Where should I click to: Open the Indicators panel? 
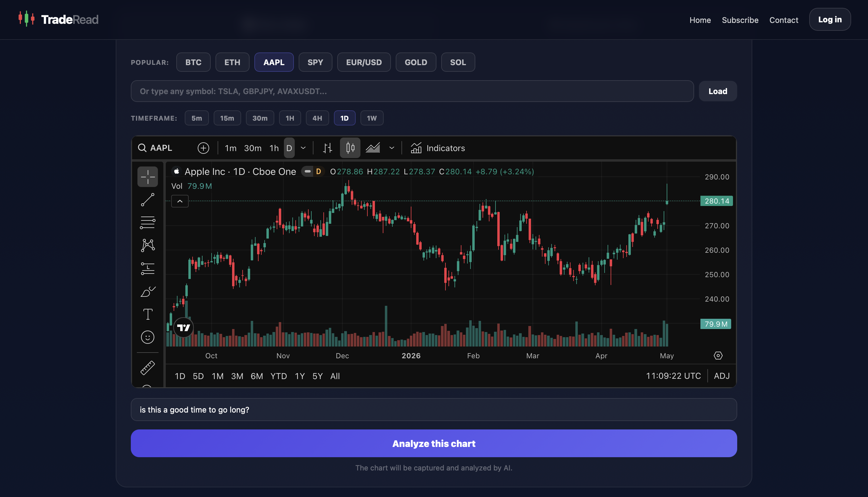point(438,148)
